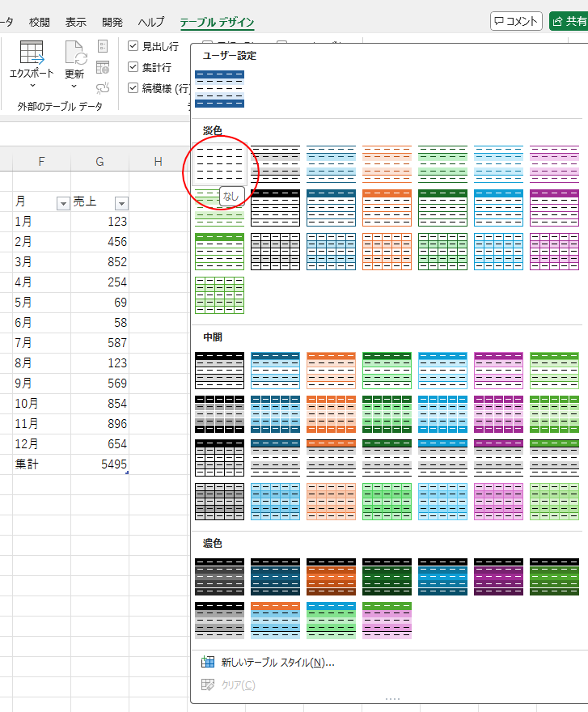Click the Refresh (更新) icon
The height and width of the screenshot is (712, 588).
point(74,53)
